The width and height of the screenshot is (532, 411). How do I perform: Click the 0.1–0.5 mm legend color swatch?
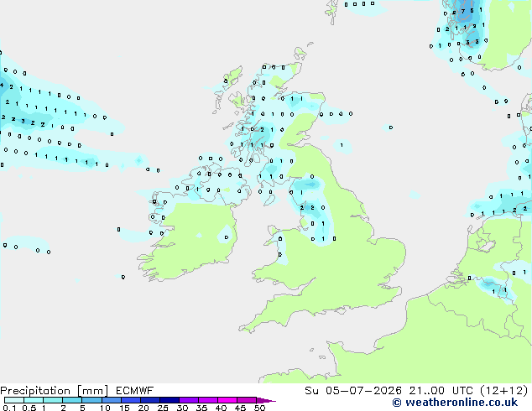pyautogui.click(x=14, y=400)
